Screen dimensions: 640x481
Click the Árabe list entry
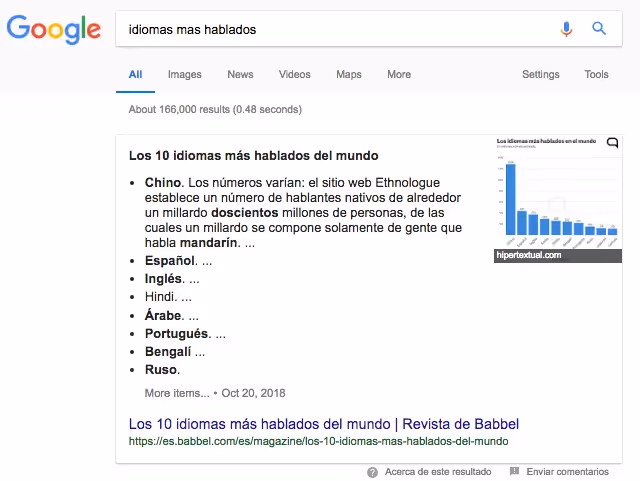[x=171, y=315]
